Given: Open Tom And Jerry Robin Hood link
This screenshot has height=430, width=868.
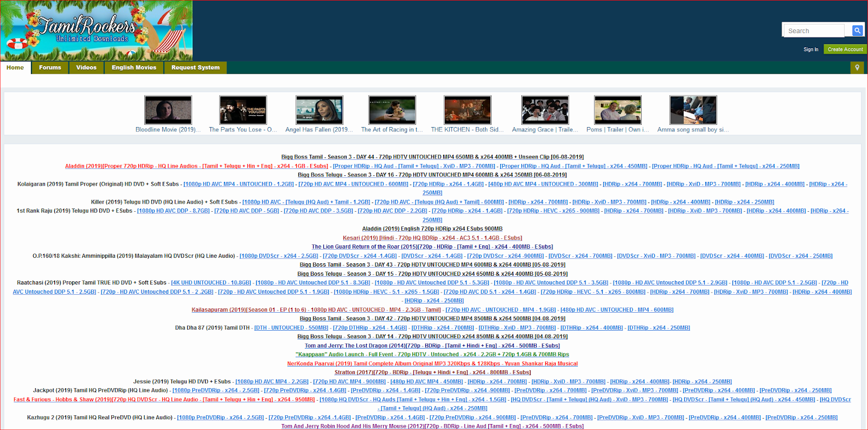Looking at the screenshot, I should click(x=432, y=426).
